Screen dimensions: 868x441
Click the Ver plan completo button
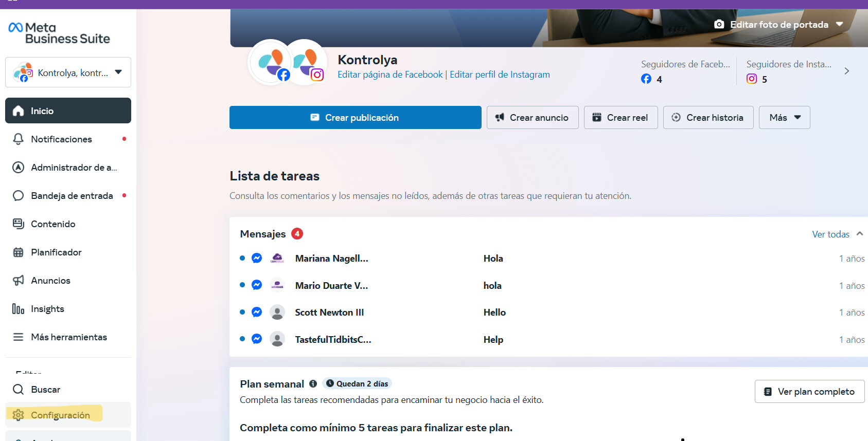click(x=809, y=392)
